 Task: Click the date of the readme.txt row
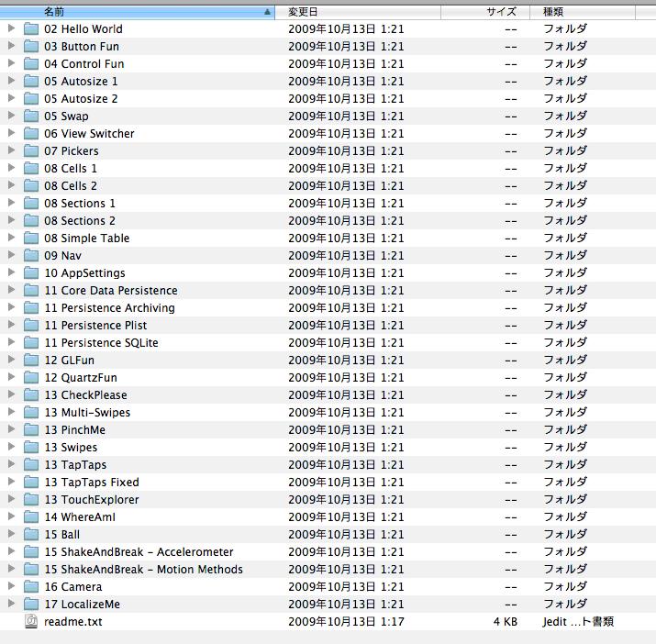click(x=346, y=622)
